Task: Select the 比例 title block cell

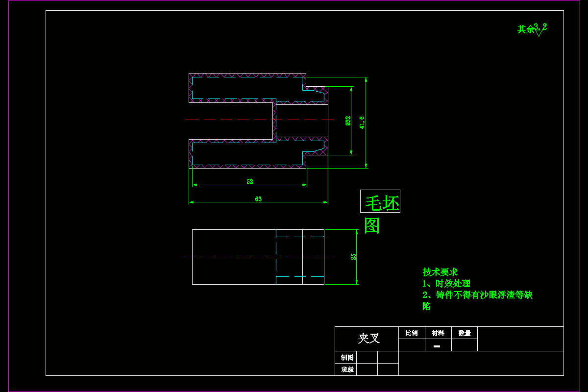Action: pos(412,333)
